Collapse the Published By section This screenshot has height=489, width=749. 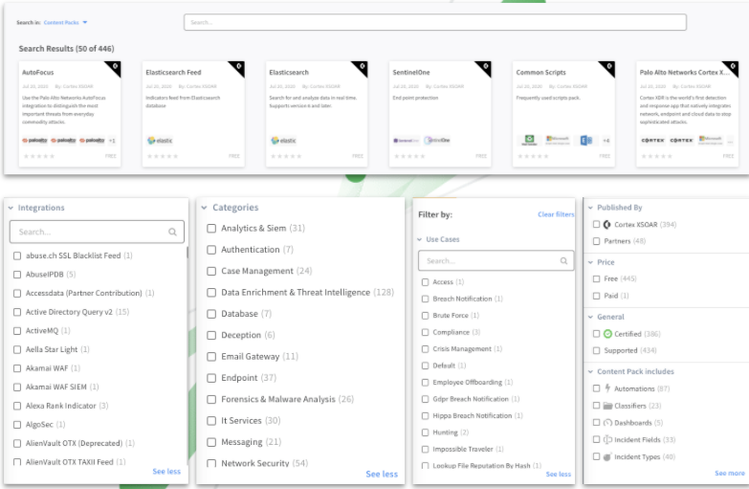590,208
